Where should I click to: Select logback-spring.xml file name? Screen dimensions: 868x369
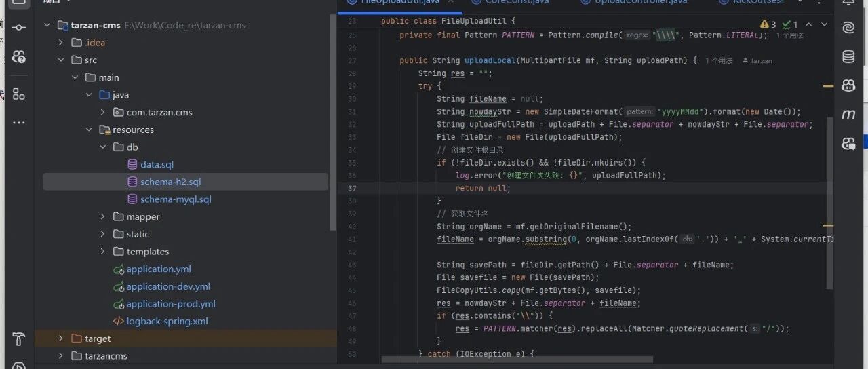[167, 322]
